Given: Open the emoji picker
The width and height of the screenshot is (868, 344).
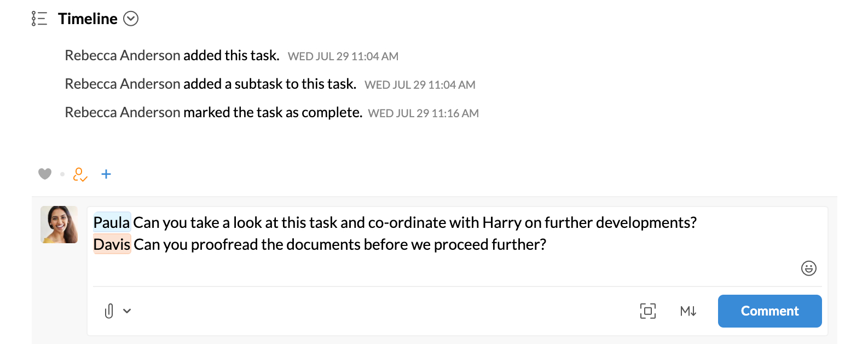Looking at the screenshot, I should pos(808,268).
